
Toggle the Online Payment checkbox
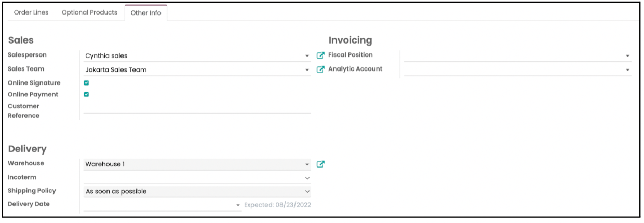click(x=87, y=94)
